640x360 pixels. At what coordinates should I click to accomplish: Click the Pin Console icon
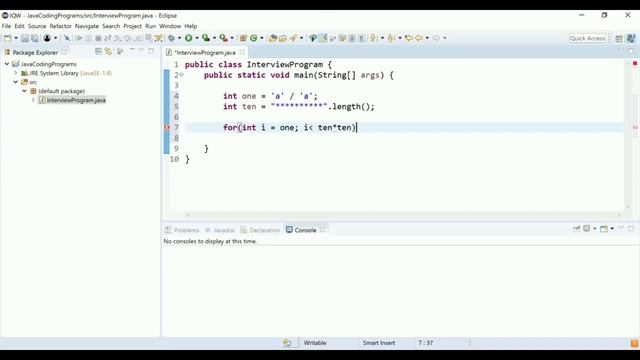tap(576, 229)
